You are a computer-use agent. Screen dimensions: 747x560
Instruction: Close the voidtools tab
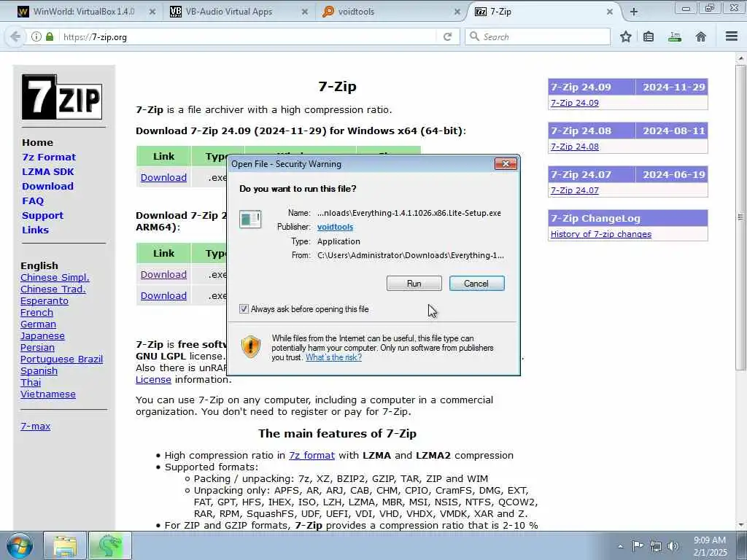click(457, 12)
